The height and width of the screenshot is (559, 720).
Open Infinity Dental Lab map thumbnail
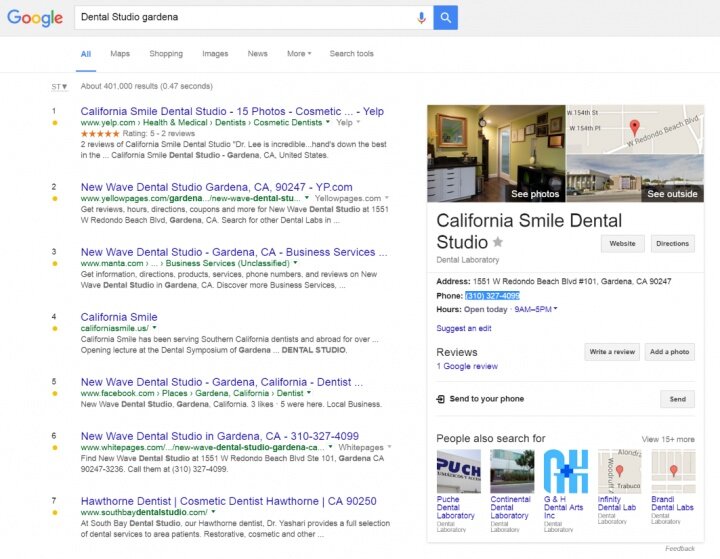[619, 471]
